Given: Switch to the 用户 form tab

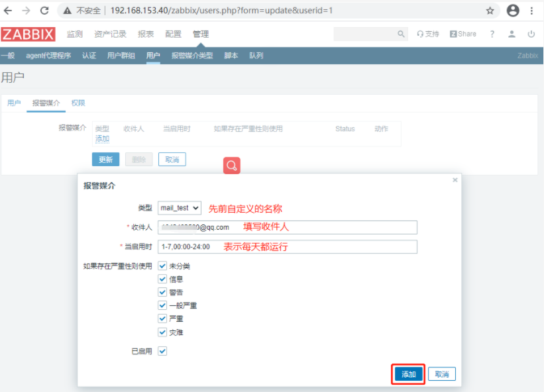Looking at the screenshot, I should pos(14,103).
